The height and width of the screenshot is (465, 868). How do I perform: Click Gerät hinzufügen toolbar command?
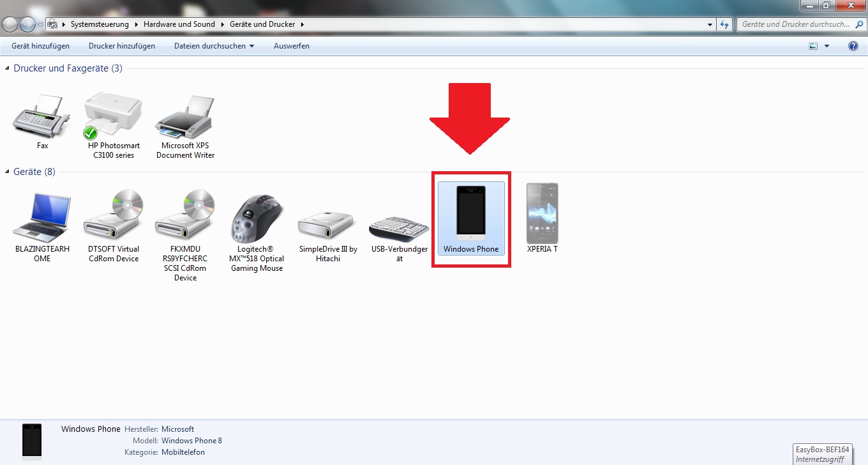tap(41, 46)
